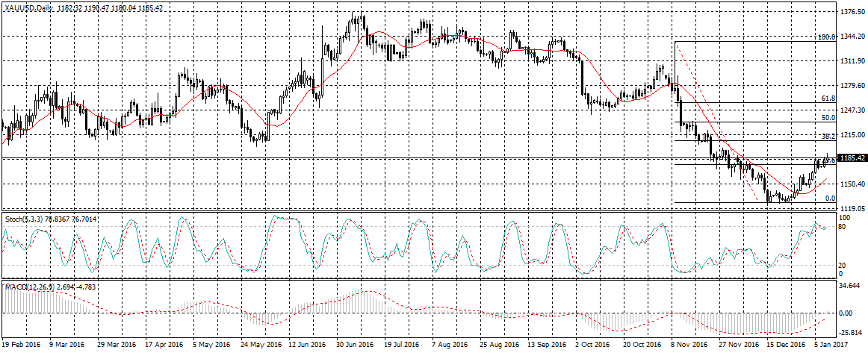Click the current price tag 1185.42
Screen dimensions: 868x353
tap(852, 158)
